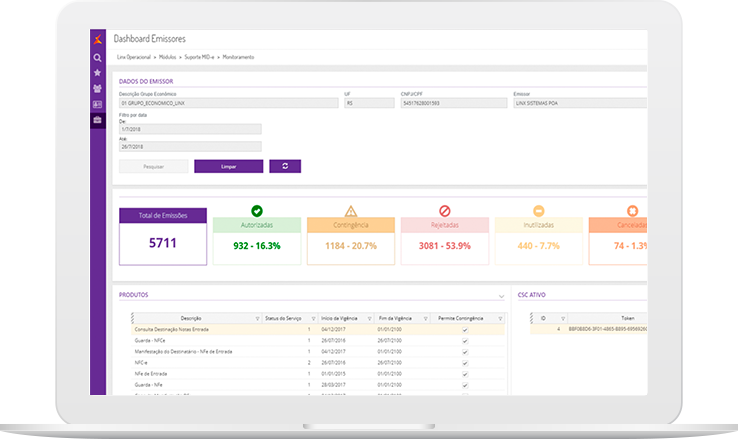Viewport: 738px width, 439px height.
Task: Click the refresh icon button
Action: pyautogui.click(x=285, y=166)
